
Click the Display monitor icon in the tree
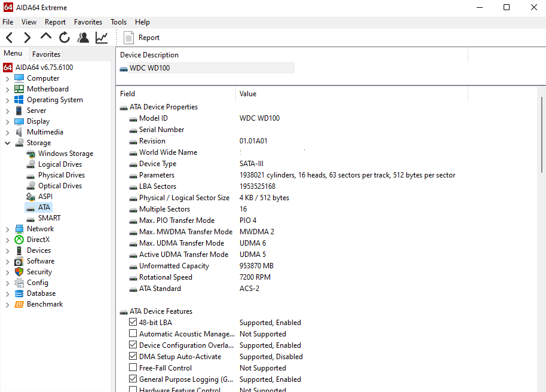(19, 121)
